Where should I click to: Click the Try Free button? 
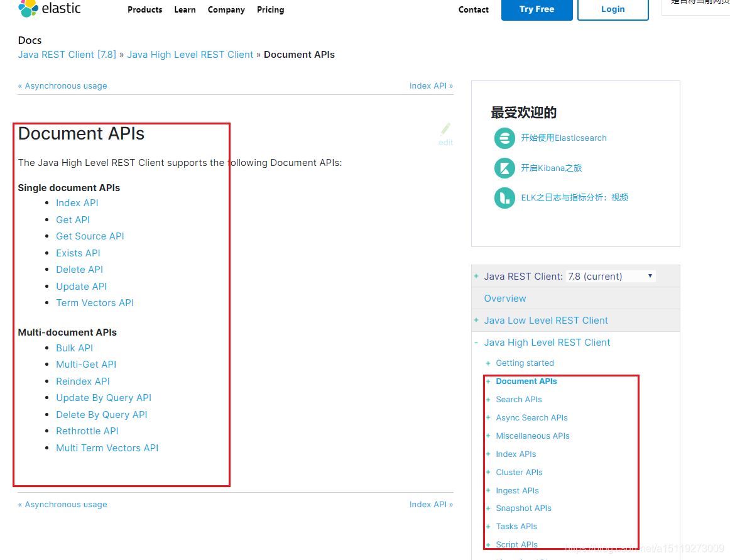(x=537, y=9)
